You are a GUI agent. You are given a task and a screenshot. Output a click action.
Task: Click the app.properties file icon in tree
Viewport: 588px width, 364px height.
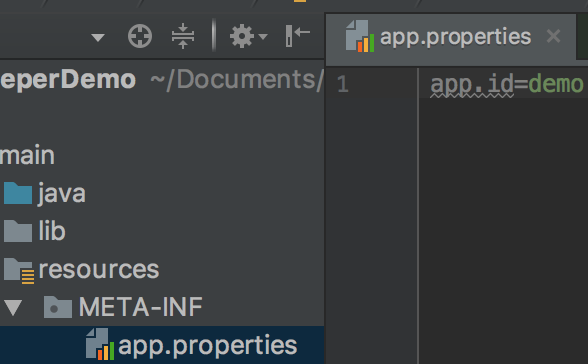(x=100, y=344)
